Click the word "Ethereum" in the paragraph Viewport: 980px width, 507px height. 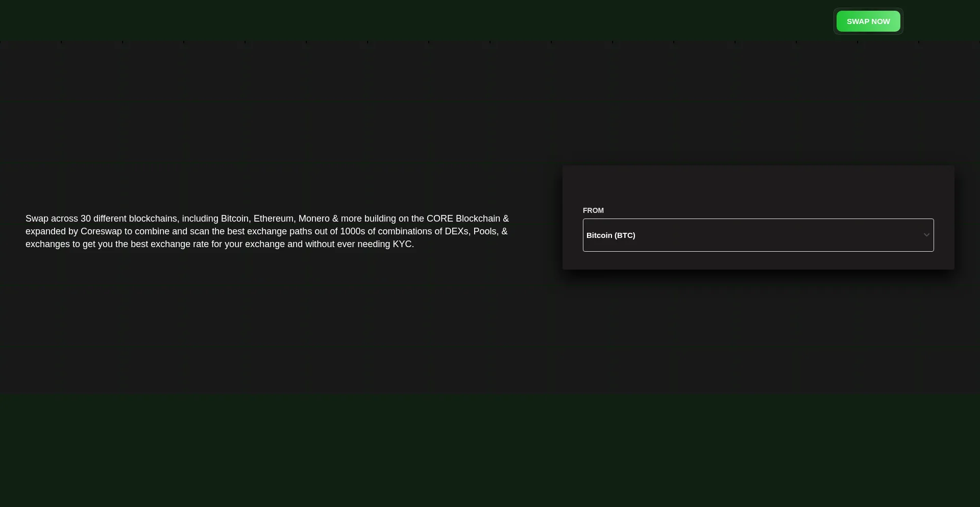click(x=274, y=219)
